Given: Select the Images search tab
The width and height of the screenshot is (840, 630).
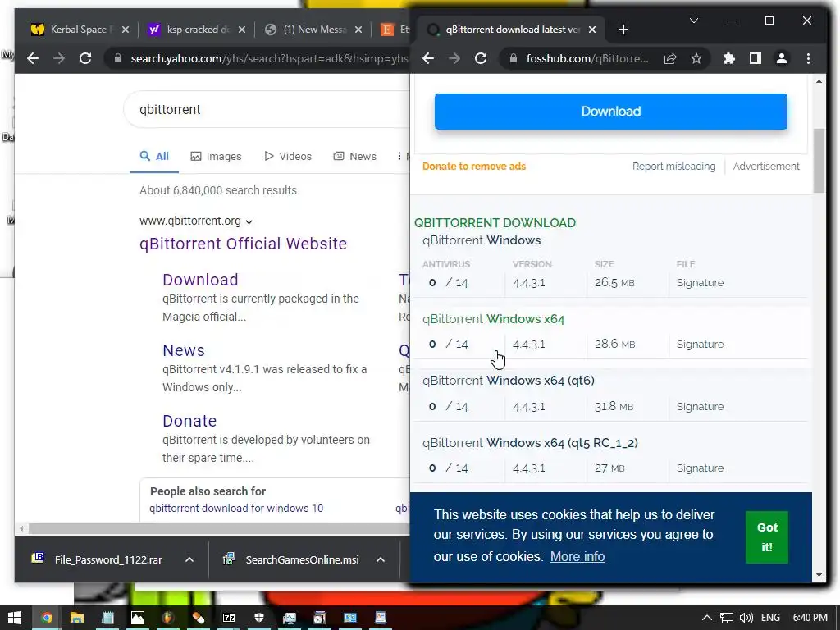Looking at the screenshot, I should point(216,157).
